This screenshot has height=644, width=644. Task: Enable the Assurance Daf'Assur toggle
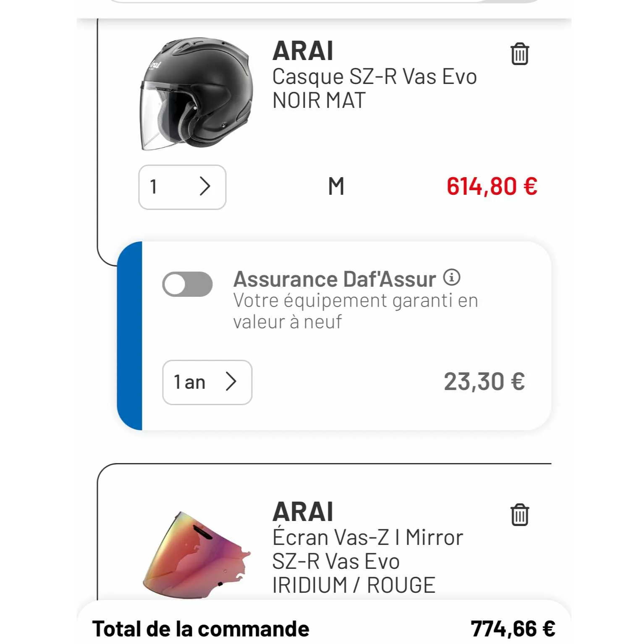coord(187,284)
